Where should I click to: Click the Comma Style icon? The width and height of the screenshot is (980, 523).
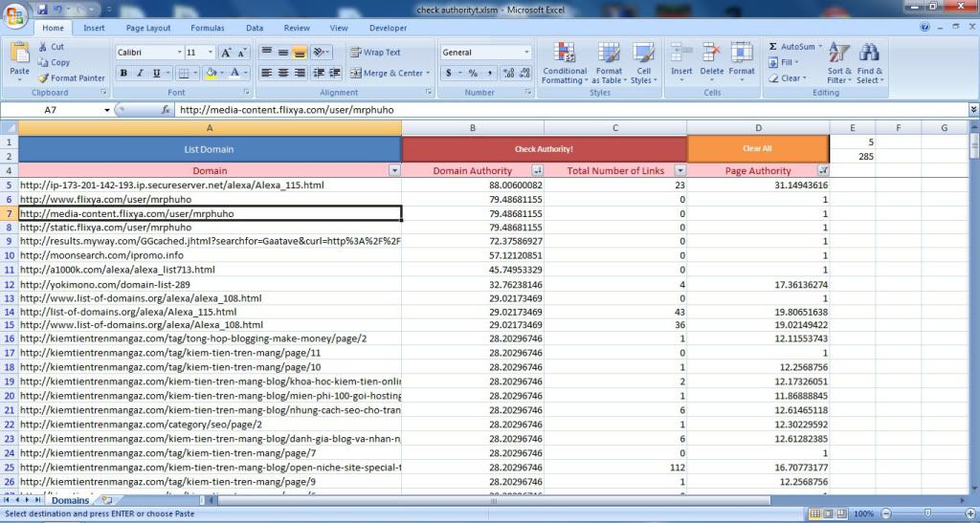click(489, 73)
